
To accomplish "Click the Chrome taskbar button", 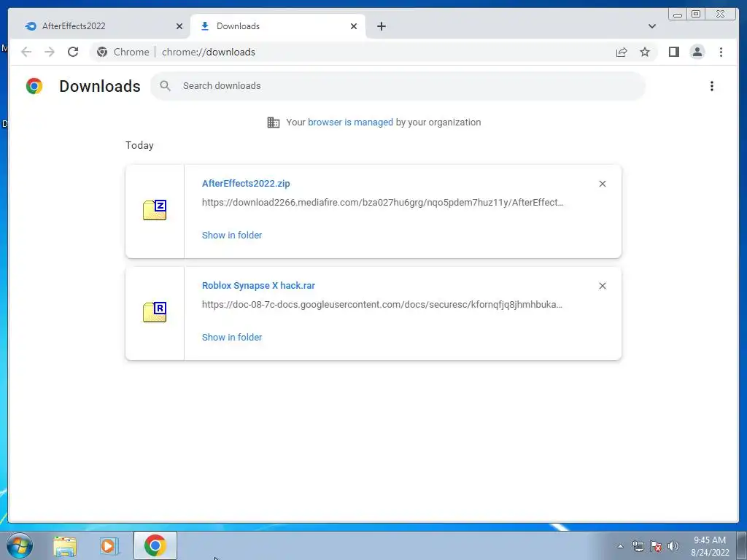I will click(155, 545).
